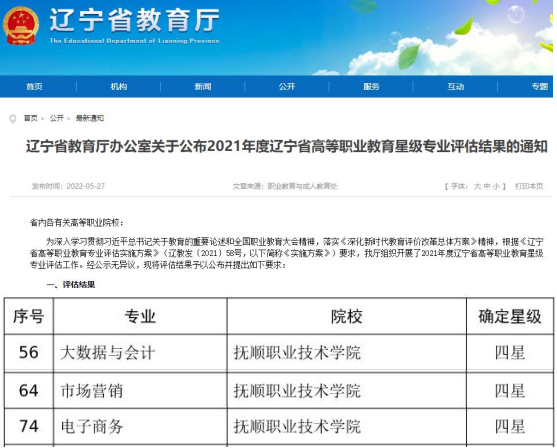
Task: Click the 首页 breadcrumb link
Action: pyautogui.click(x=31, y=118)
